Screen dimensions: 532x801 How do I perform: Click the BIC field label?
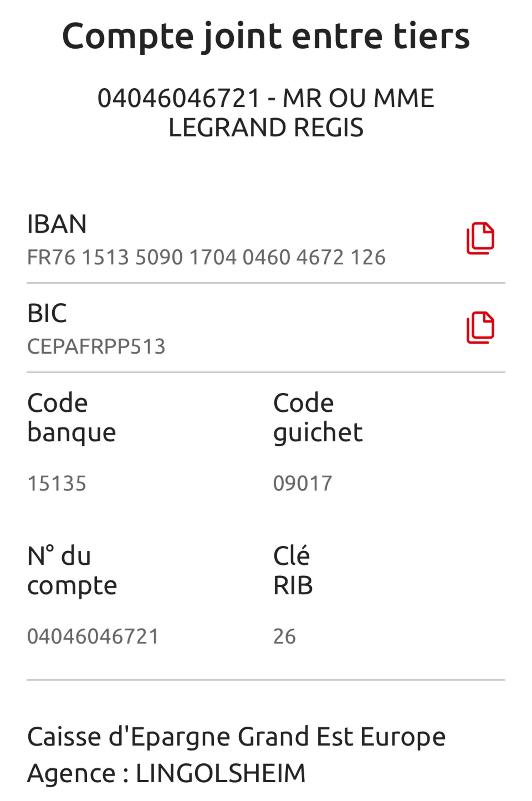pyautogui.click(x=47, y=313)
